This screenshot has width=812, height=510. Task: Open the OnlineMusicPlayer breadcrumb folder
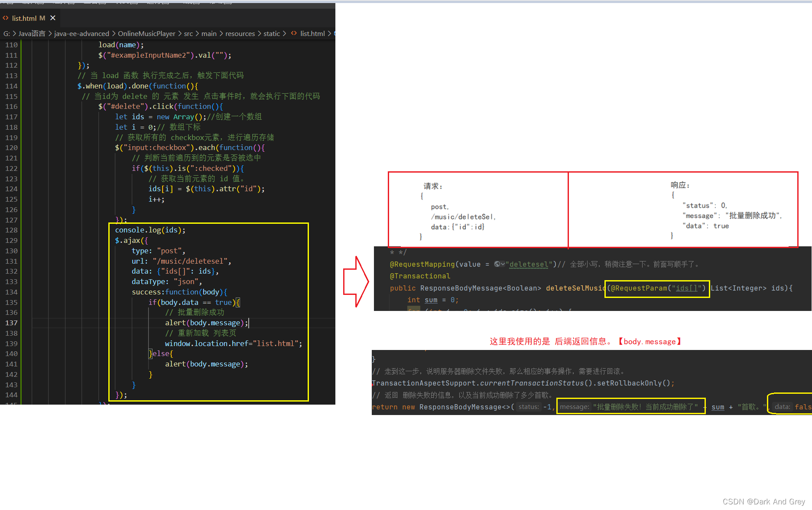[x=146, y=33]
